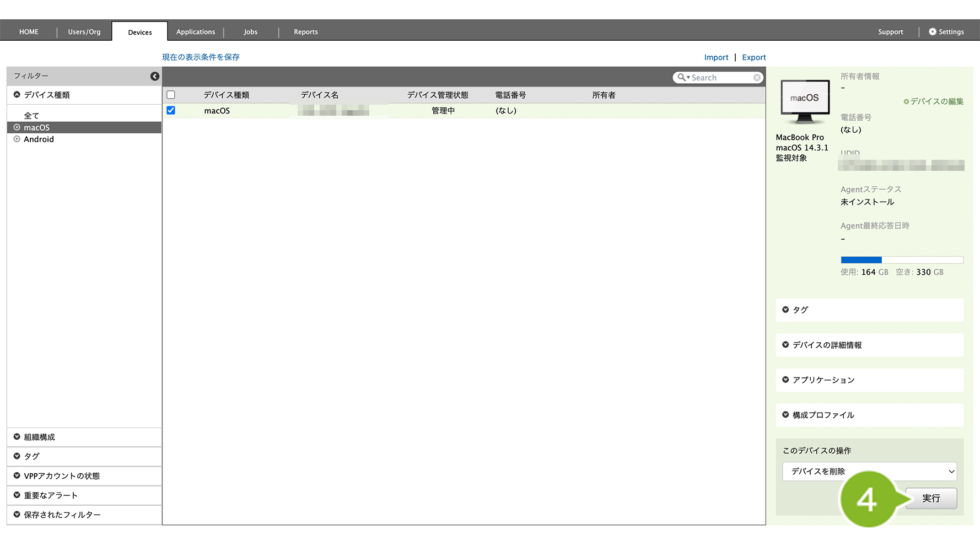Select the Android device type filter

(39, 139)
